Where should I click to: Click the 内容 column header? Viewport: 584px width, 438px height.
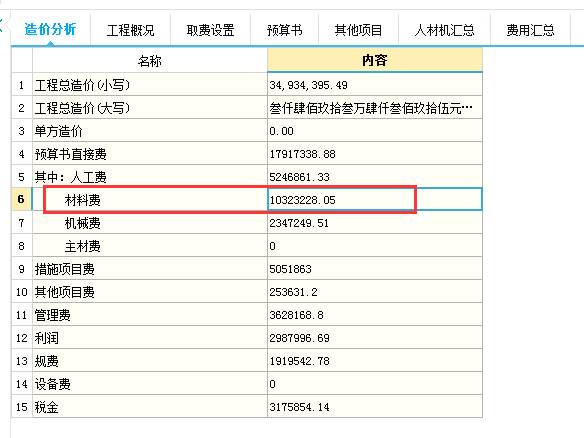(x=375, y=60)
